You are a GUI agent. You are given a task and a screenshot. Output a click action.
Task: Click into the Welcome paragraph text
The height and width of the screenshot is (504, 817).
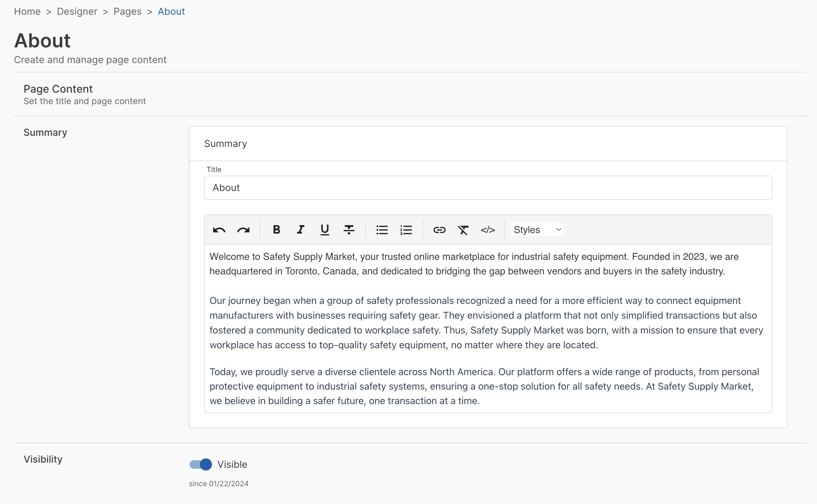[x=467, y=264]
